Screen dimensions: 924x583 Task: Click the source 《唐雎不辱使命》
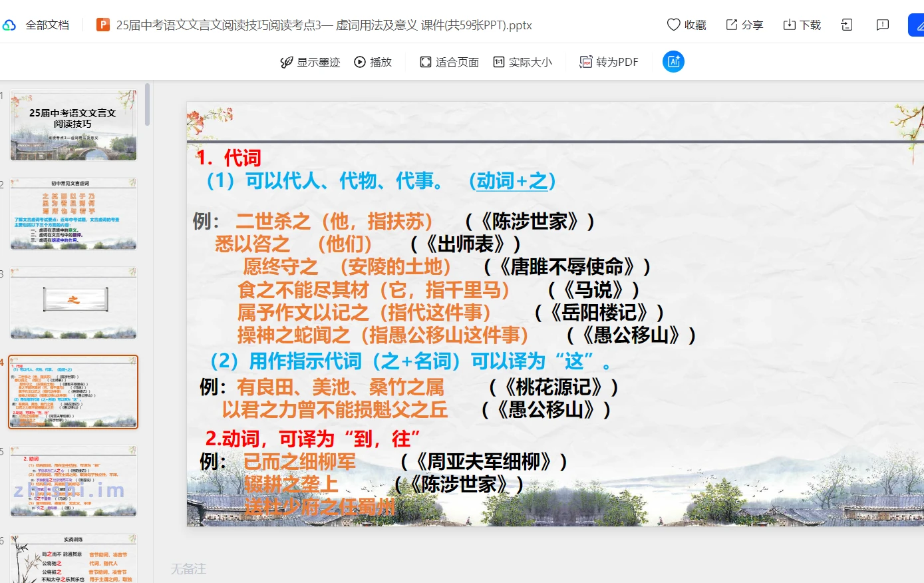567,266
